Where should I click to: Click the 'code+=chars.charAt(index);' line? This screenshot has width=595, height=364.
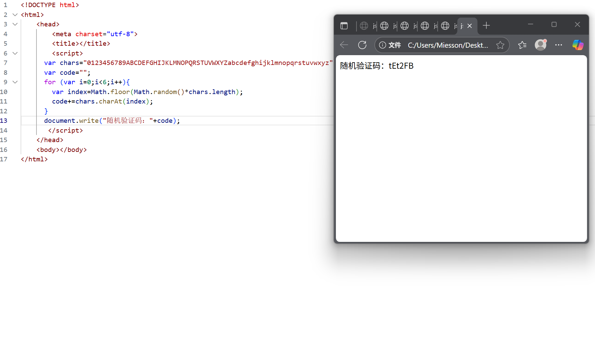coord(102,101)
